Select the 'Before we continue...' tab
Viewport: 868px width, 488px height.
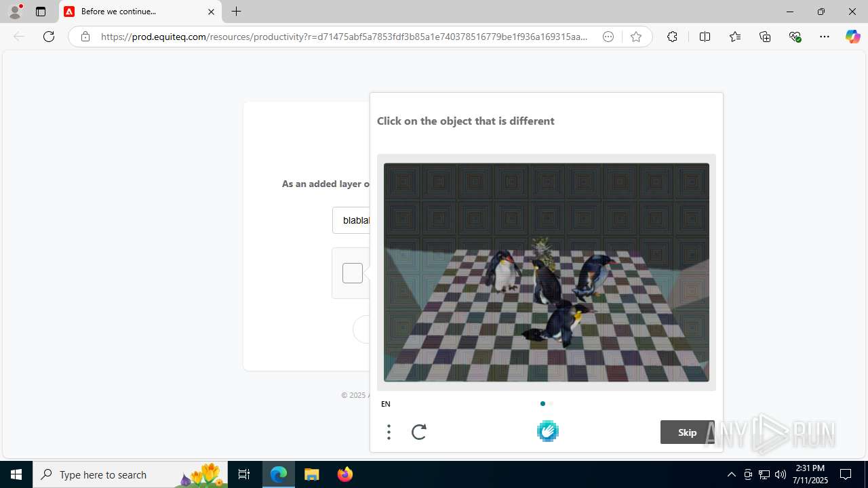click(140, 12)
